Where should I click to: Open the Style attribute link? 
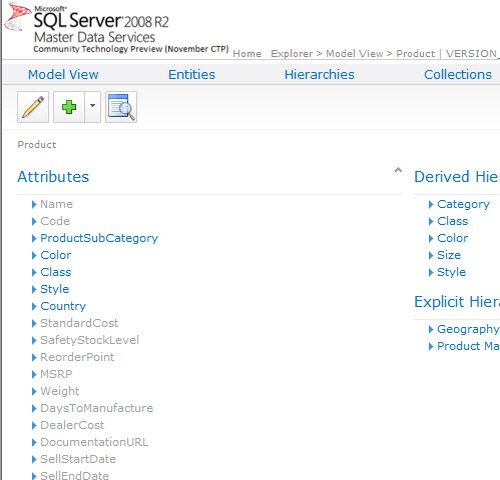[x=55, y=289]
